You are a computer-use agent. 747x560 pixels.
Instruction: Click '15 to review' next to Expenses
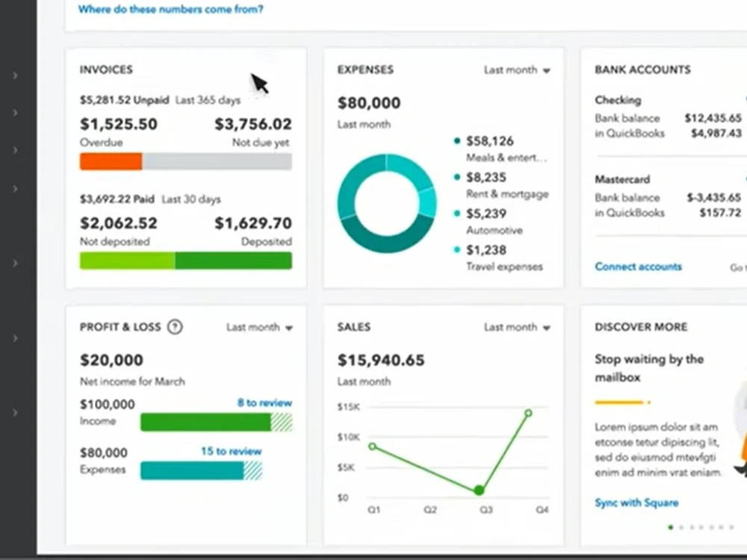pos(231,451)
